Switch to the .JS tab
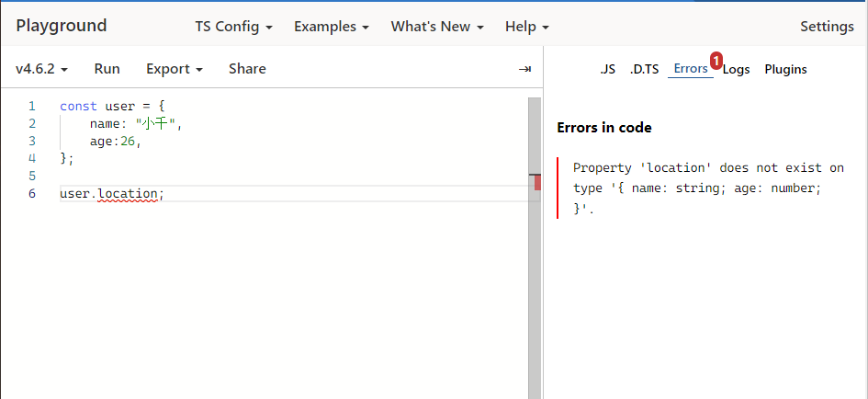868x399 pixels. 607,69
